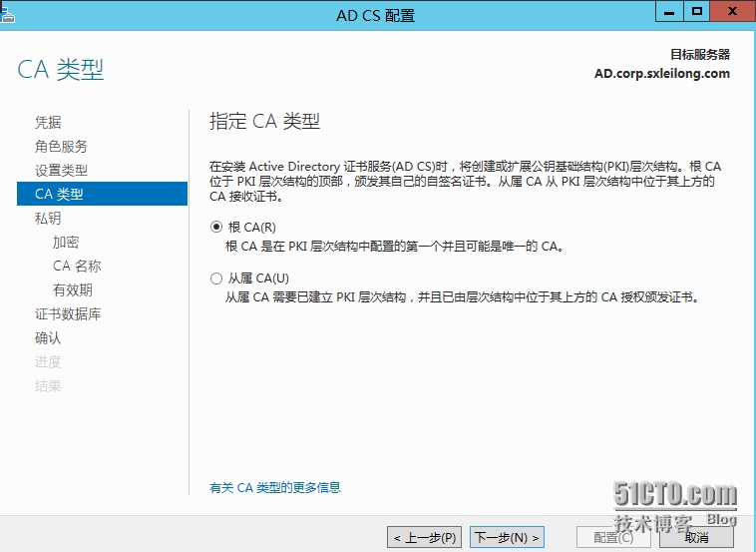Maximize the AD CS 配置 window

pyautogui.click(x=697, y=12)
